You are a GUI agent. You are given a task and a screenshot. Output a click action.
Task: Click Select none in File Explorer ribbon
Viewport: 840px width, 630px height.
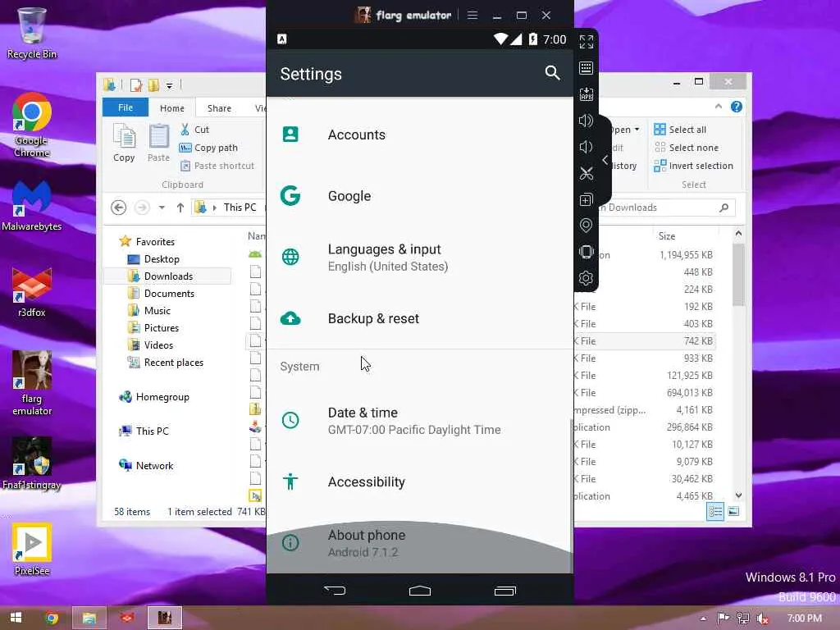tap(687, 148)
